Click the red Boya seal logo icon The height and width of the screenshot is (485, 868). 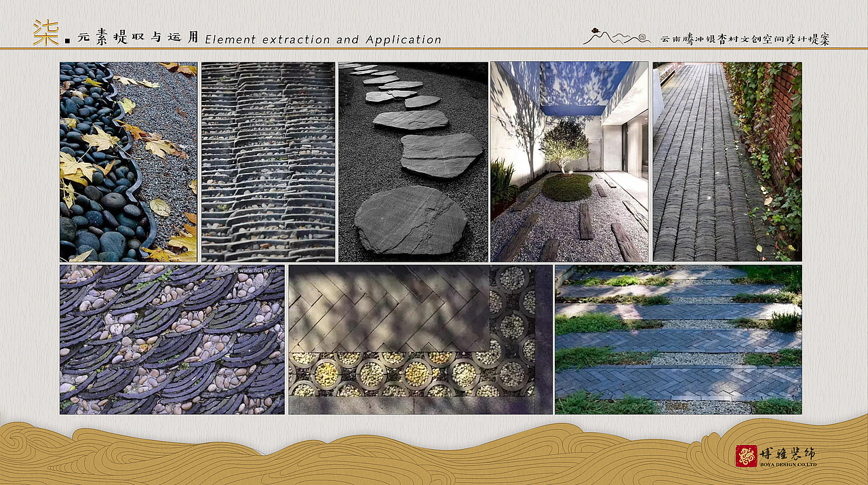pyautogui.click(x=747, y=456)
